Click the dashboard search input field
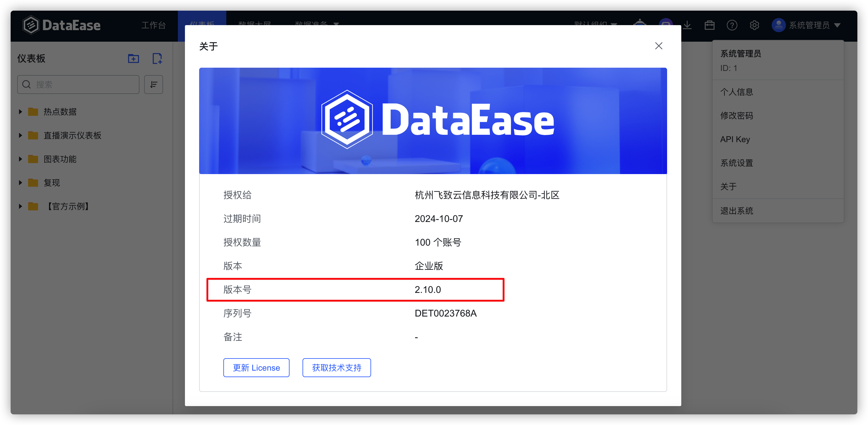Image resolution: width=868 pixels, height=425 pixels. pos(78,85)
